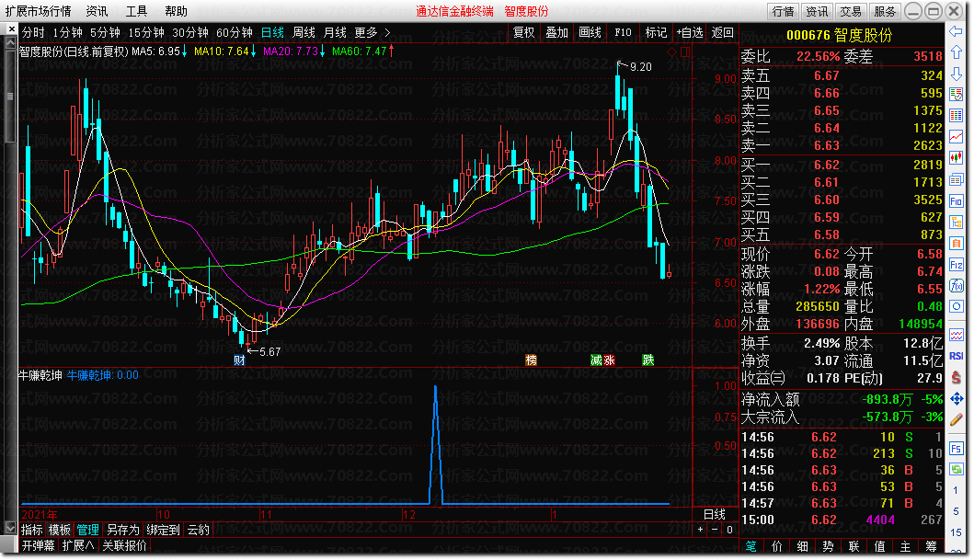Toggle the 开弹幕 button
The width and height of the screenshot is (974, 560).
click(x=39, y=545)
